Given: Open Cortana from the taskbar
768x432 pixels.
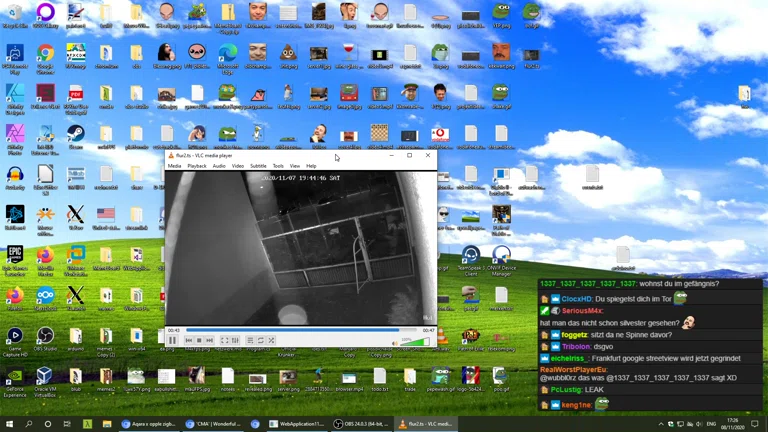Looking at the screenshot, I should click(48, 424).
